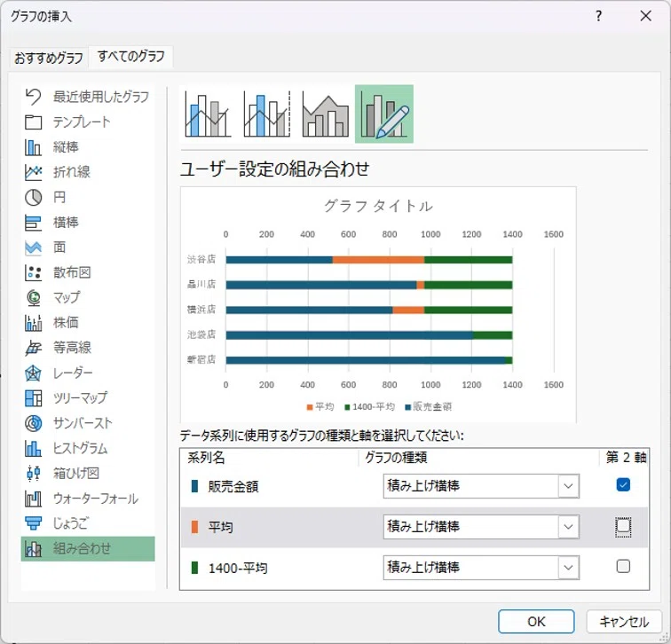Check secondary axis for 平均 series
671x644 pixels.
pyautogui.click(x=623, y=526)
